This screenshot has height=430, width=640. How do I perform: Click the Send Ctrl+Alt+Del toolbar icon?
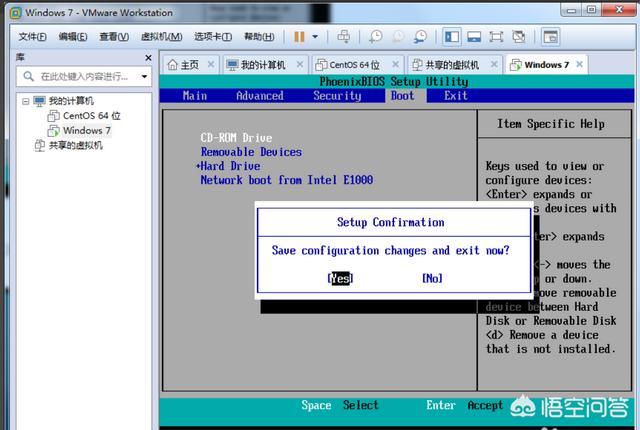343,37
